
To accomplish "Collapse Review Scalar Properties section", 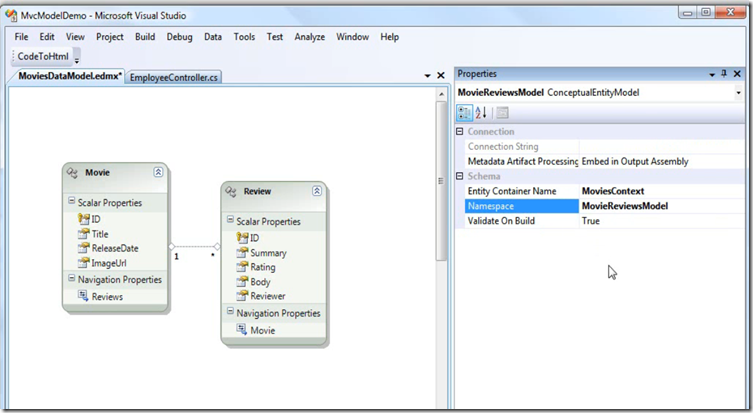I will click(230, 219).
